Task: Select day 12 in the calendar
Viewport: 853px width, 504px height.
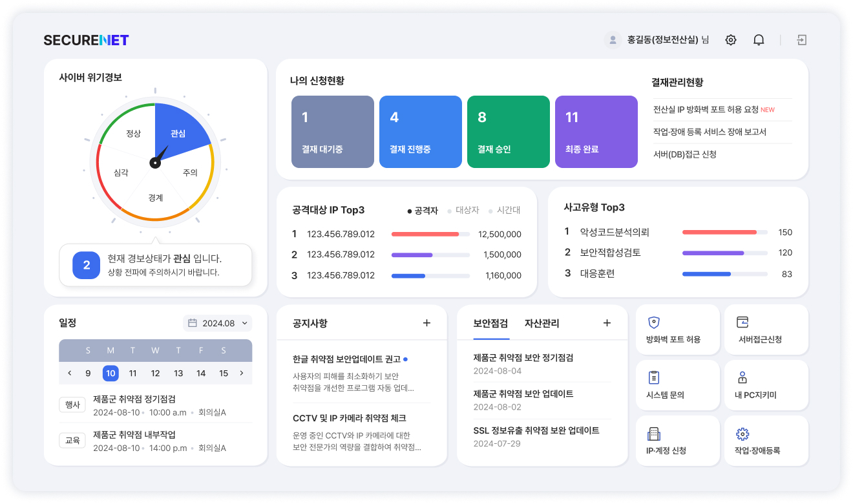Action: point(155,373)
